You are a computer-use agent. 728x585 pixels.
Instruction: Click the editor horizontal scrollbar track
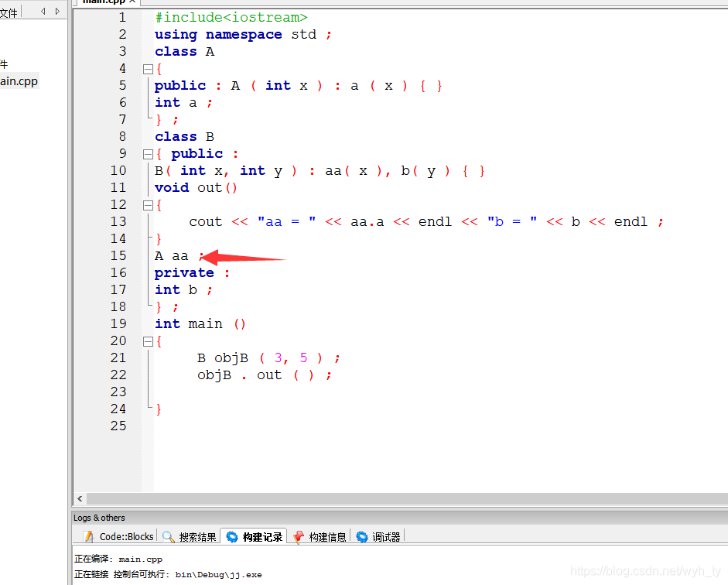point(407,498)
